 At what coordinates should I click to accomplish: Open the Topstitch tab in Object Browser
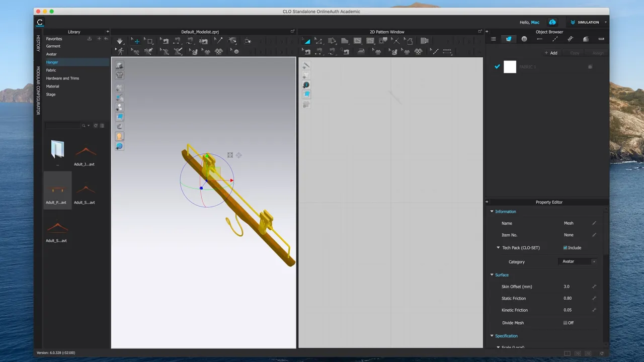point(555,39)
